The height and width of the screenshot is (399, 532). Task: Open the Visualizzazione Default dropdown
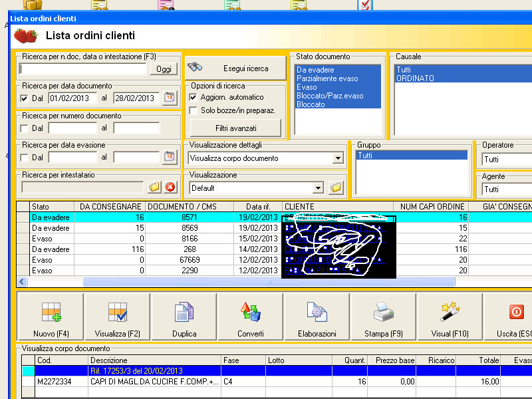click(x=318, y=188)
